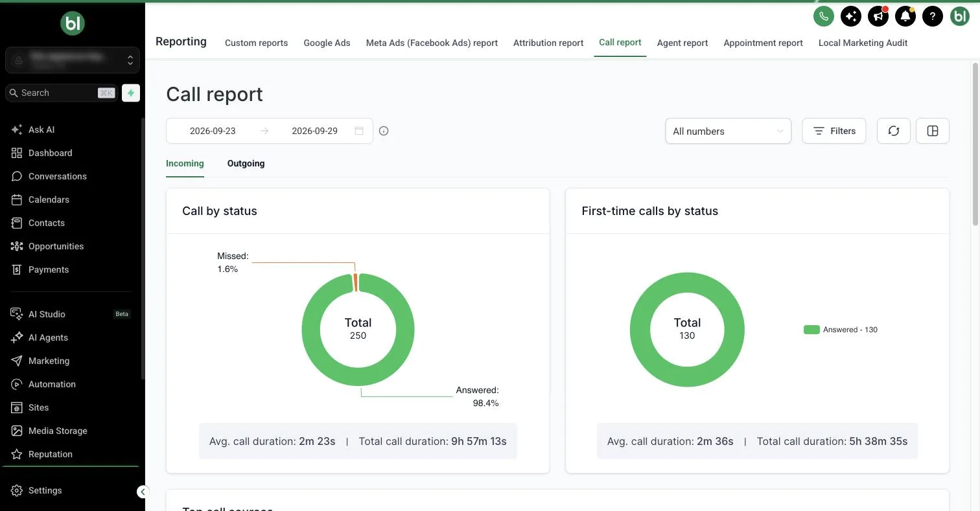Click the green lightning quick actions icon
This screenshot has height=511, width=980.
pos(131,93)
